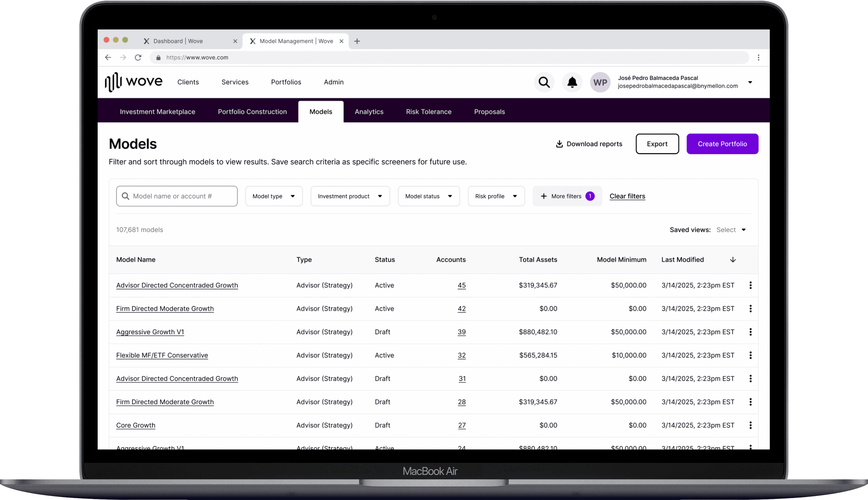Open notifications bell icon

click(572, 82)
